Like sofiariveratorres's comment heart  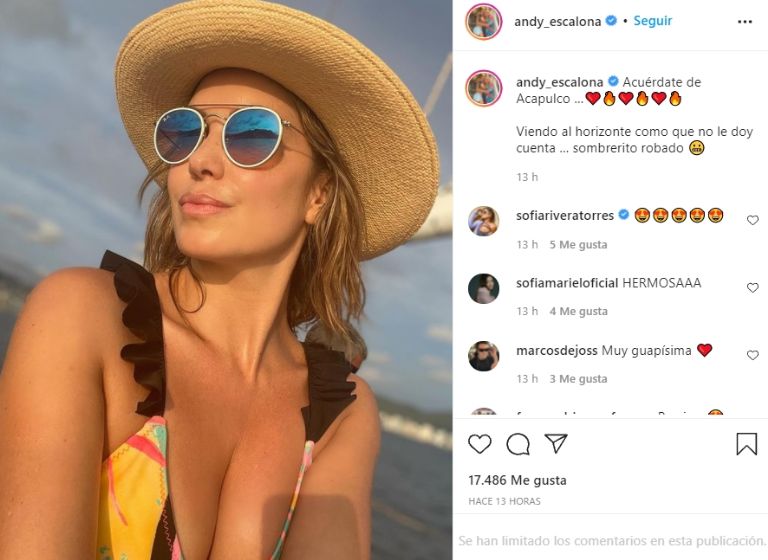[752, 220]
